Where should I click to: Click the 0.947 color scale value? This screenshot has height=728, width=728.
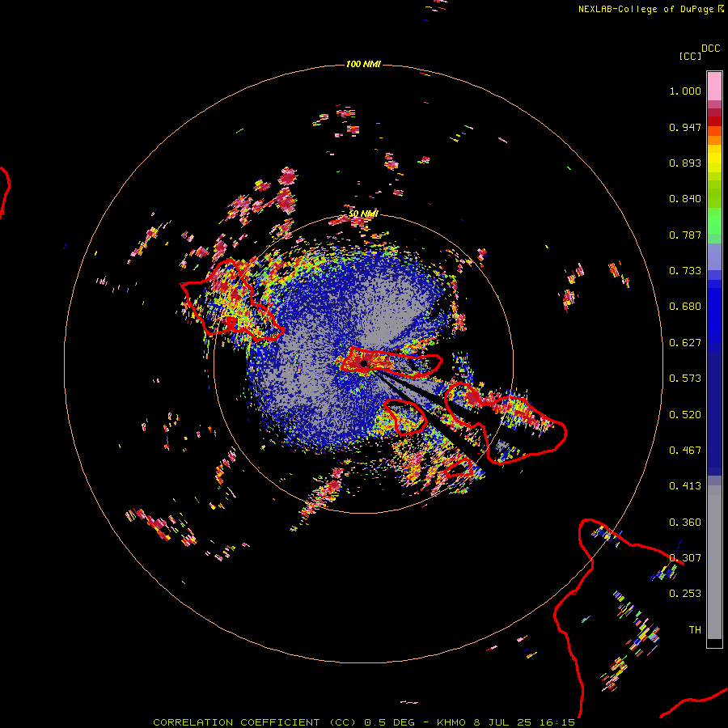point(685,127)
